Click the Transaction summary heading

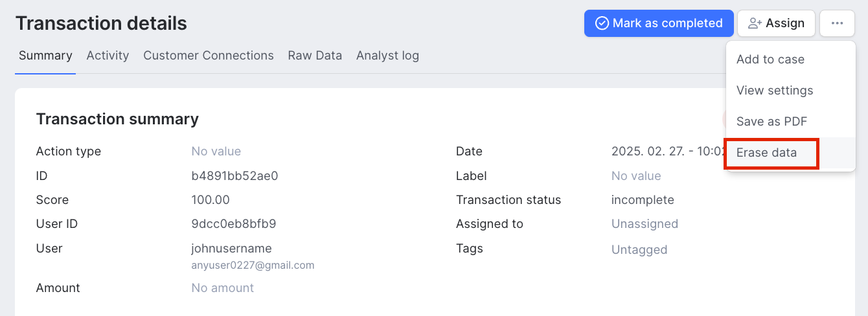117,119
